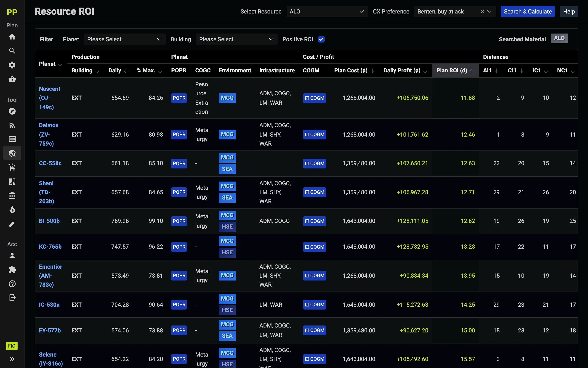Click the PP logo

pos(12,12)
